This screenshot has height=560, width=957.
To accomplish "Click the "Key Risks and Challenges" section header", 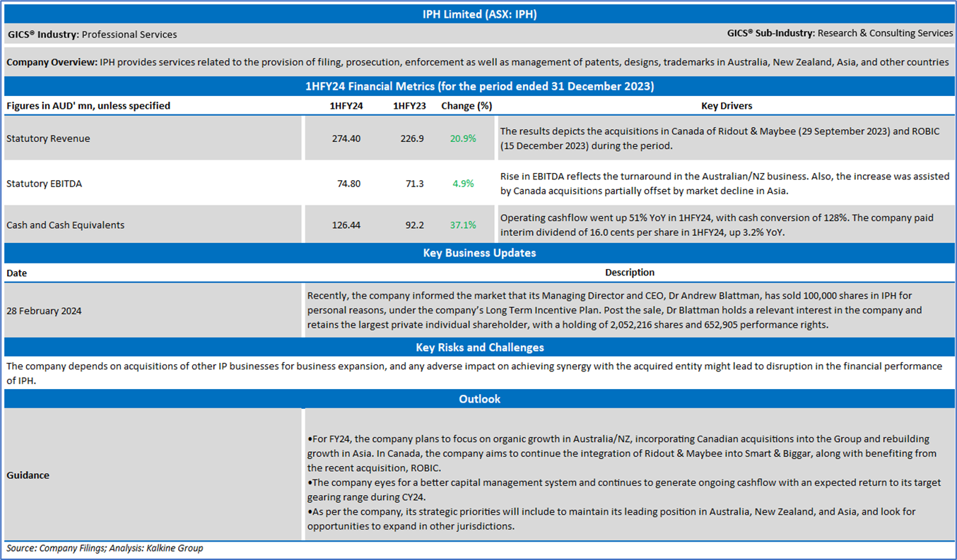I will pyautogui.click(x=478, y=347).
